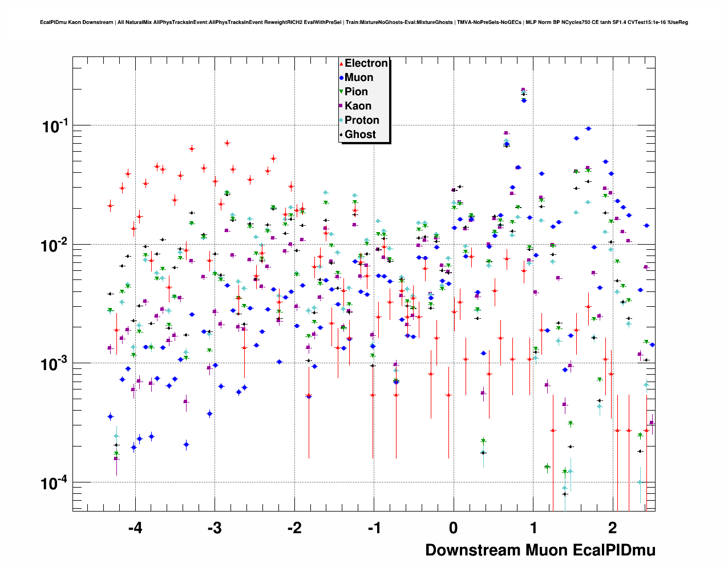Image resolution: width=728 pixels, height=568 pixels.
Task: Click the y-axis label 10⁻⁴
Action: (x=55, y=483)
